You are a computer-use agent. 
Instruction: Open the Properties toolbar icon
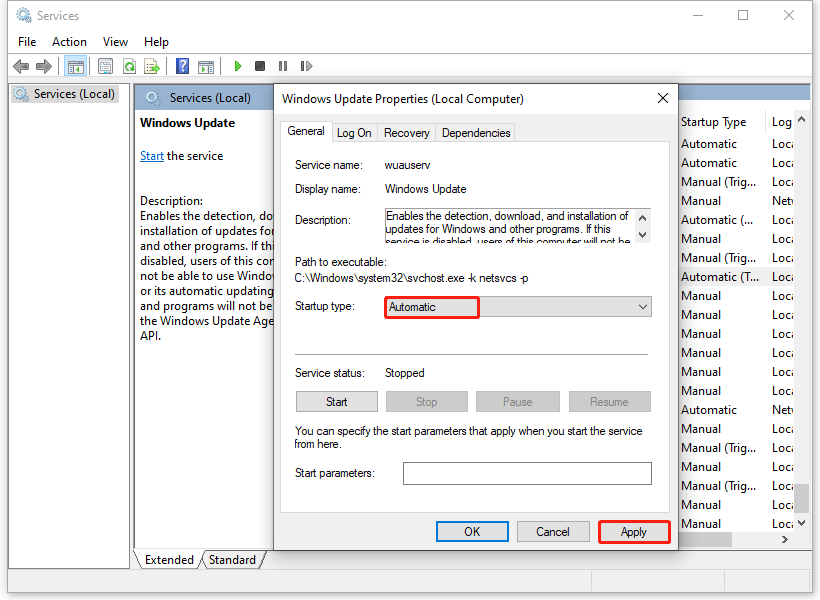pyautogui.click(x=105, y=66)
